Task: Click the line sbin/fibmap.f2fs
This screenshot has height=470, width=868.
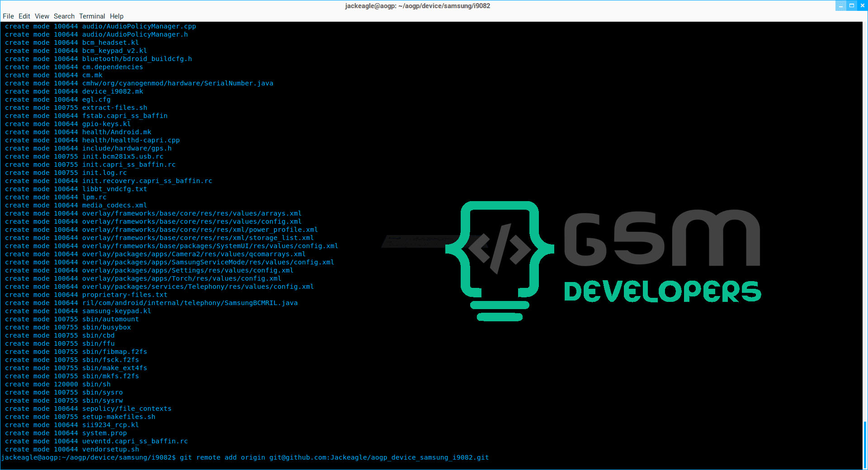Action: (76, 352)
